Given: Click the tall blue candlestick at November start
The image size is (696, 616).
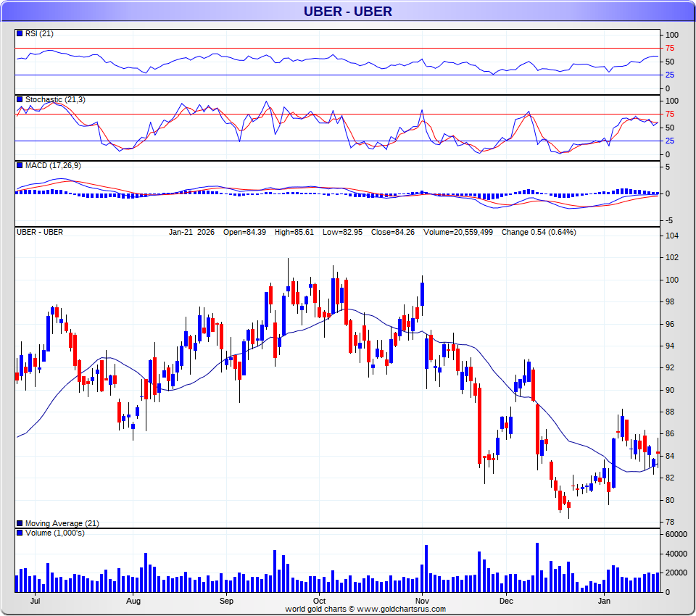Looking at the screenshot, I should 422,294.
